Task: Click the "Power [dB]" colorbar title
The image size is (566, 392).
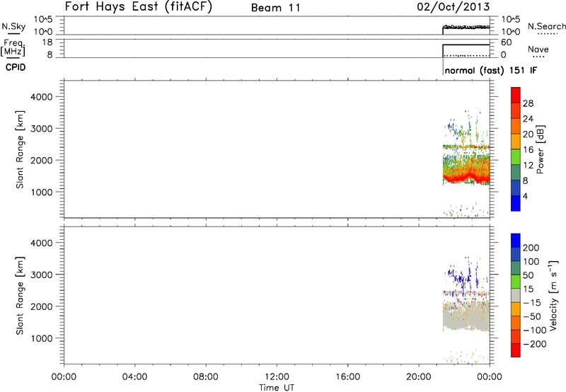Action: [540, 149]
